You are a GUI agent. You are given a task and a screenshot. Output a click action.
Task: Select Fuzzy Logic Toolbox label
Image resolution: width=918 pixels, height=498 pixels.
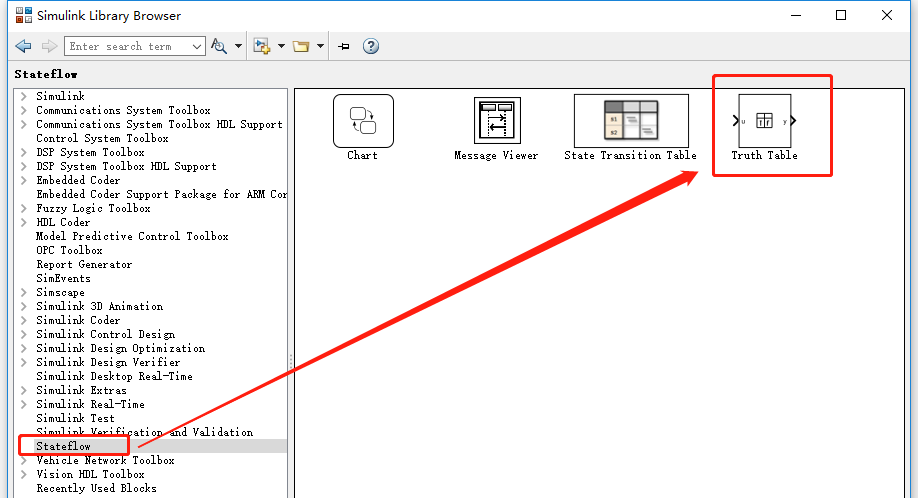coord(93,208)
